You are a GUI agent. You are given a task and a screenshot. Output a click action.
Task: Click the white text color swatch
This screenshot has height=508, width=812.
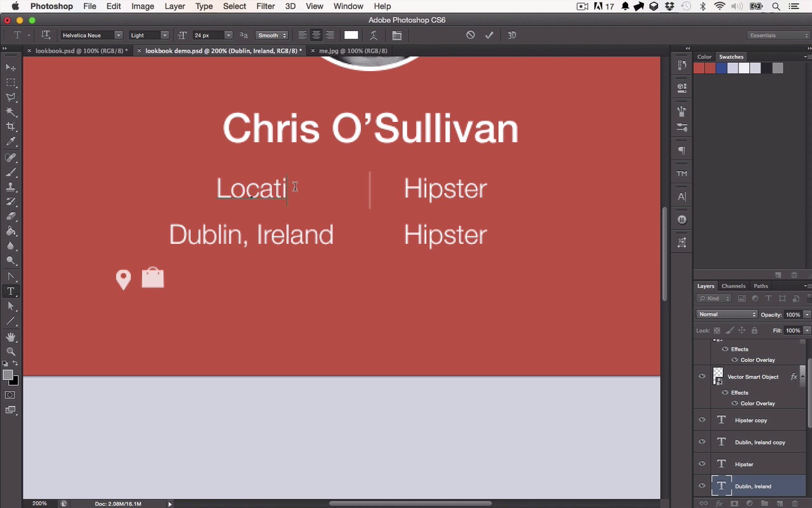click(351, 35)
